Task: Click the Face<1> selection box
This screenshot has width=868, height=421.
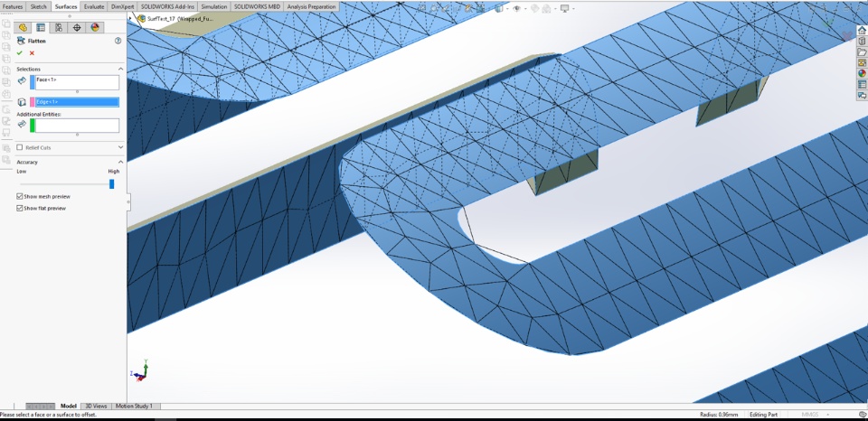Action: [77, 82]
